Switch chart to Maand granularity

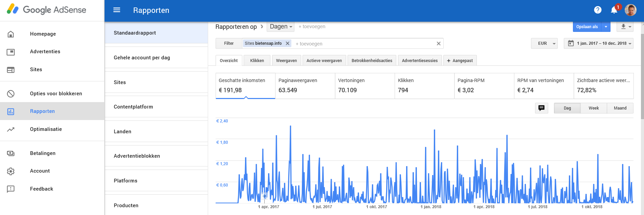point(620,108)
